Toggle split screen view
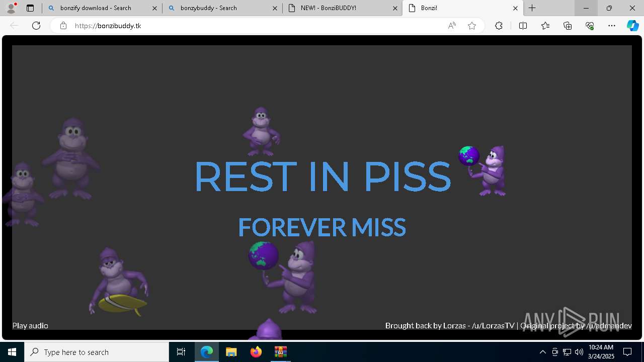The width and height of the screenshot is (644, 362). pos(523,26)
